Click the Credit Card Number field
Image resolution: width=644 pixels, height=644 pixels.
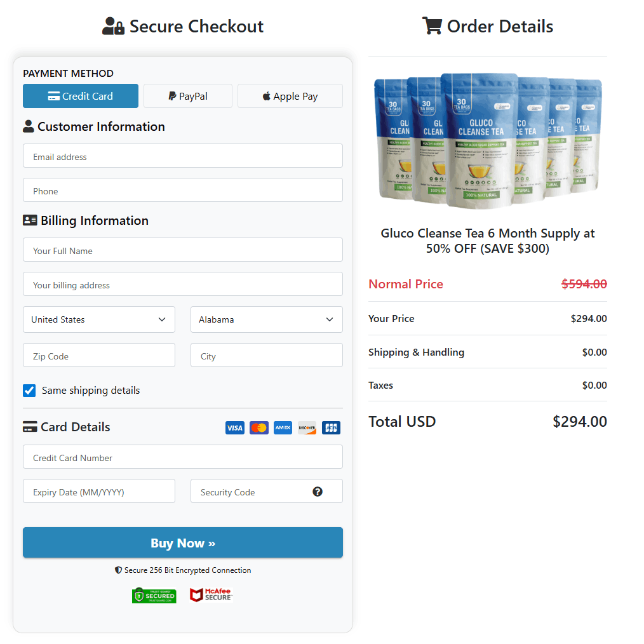183,457
